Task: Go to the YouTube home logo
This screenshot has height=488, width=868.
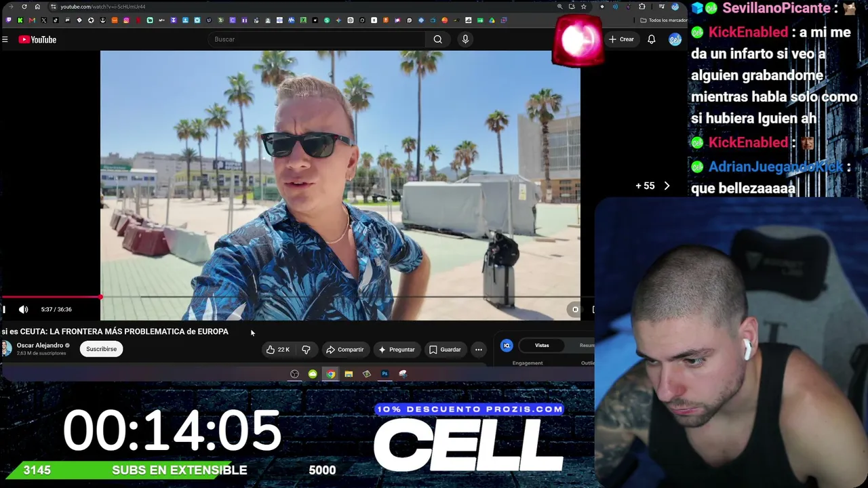Action: [x=37, y=39]
